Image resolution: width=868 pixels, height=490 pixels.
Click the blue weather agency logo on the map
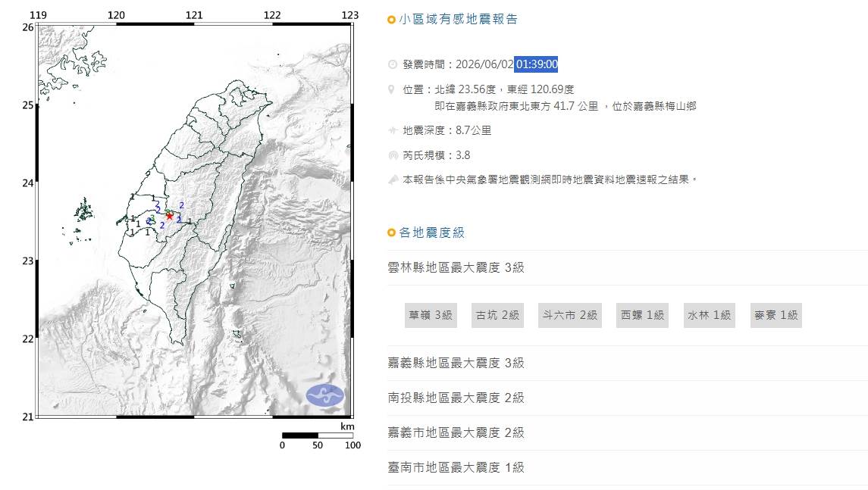point(325,395)
